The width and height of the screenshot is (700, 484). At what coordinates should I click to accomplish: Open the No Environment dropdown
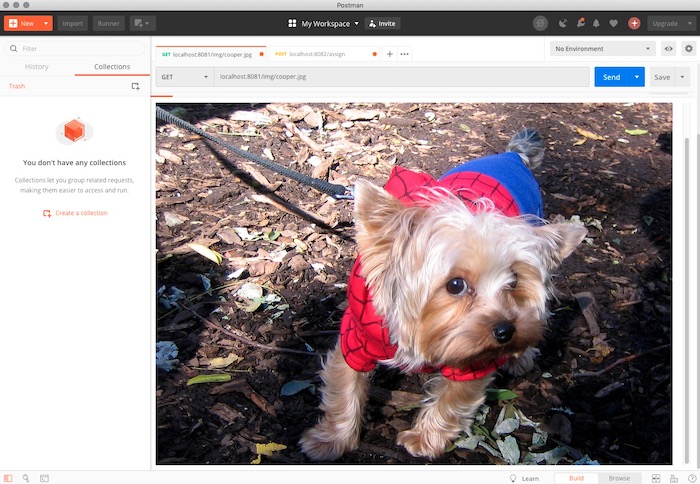tap(603, 48)
